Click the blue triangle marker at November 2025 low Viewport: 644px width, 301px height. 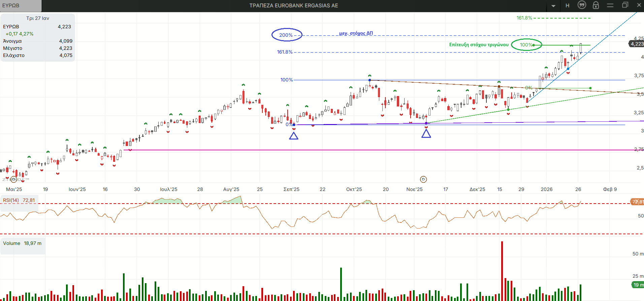pyautogui.click(x=426, y=134)
